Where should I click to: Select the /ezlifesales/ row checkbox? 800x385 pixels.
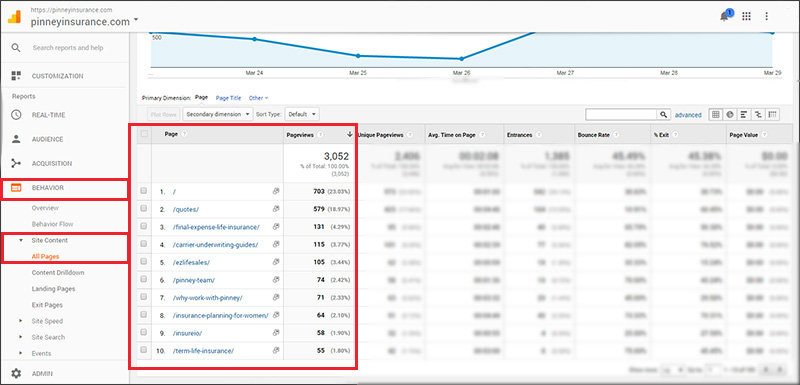[x=144, y=262]
